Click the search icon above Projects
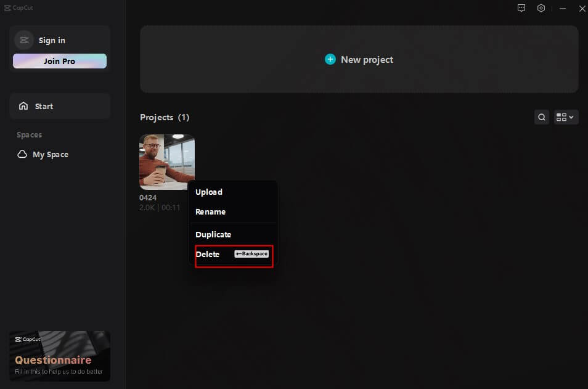 [x=541, y=117]
